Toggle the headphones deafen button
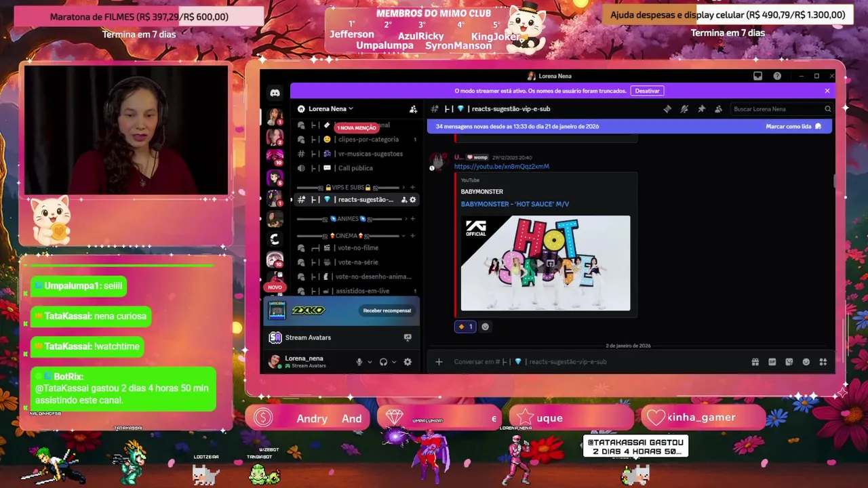Viewport: 868px width, 488px height. [383, 362]
